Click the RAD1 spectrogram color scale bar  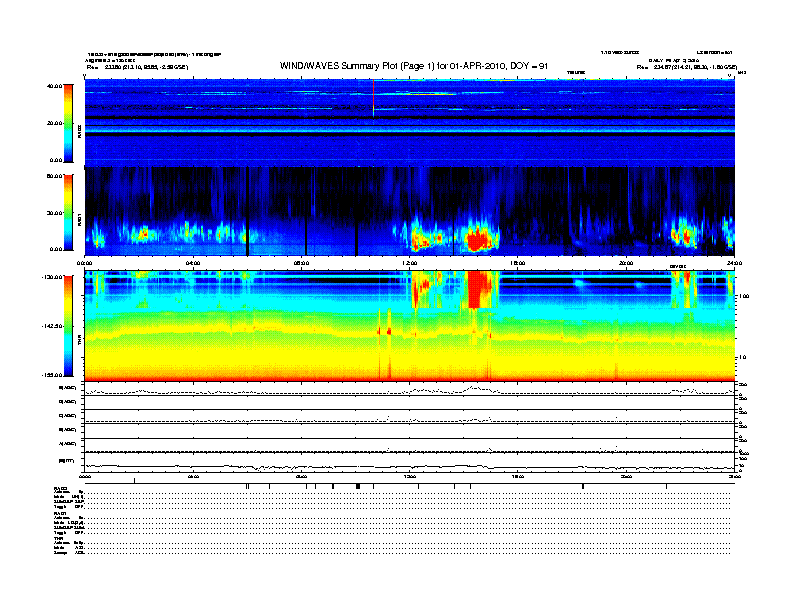(68, 212)
